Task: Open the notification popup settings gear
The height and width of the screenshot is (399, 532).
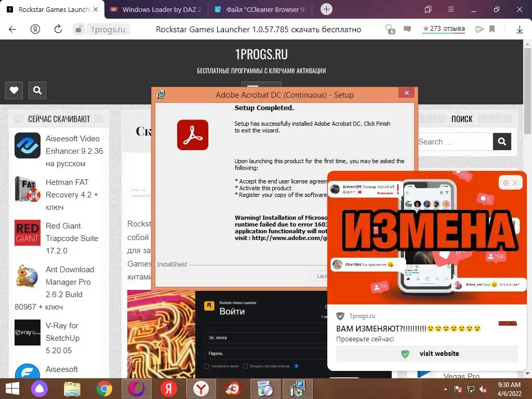Action: (x=506, y=183)
